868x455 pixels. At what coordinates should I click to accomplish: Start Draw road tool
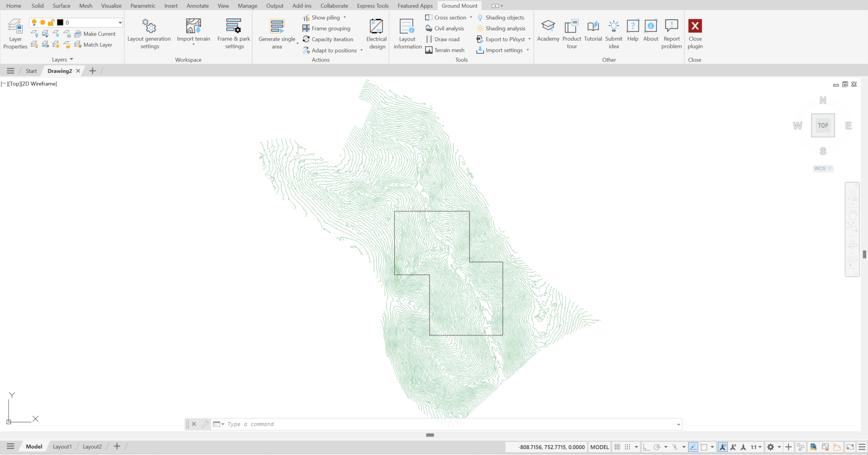[444, 39]
